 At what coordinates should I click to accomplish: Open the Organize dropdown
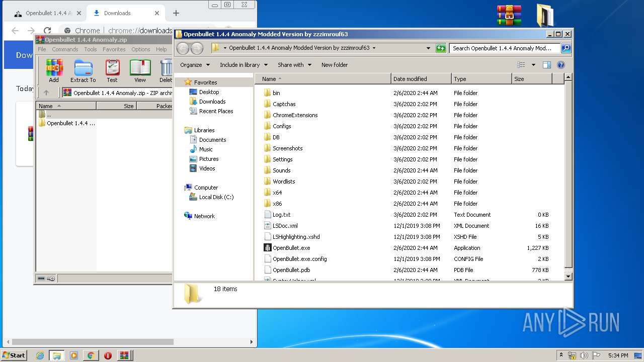194,65
